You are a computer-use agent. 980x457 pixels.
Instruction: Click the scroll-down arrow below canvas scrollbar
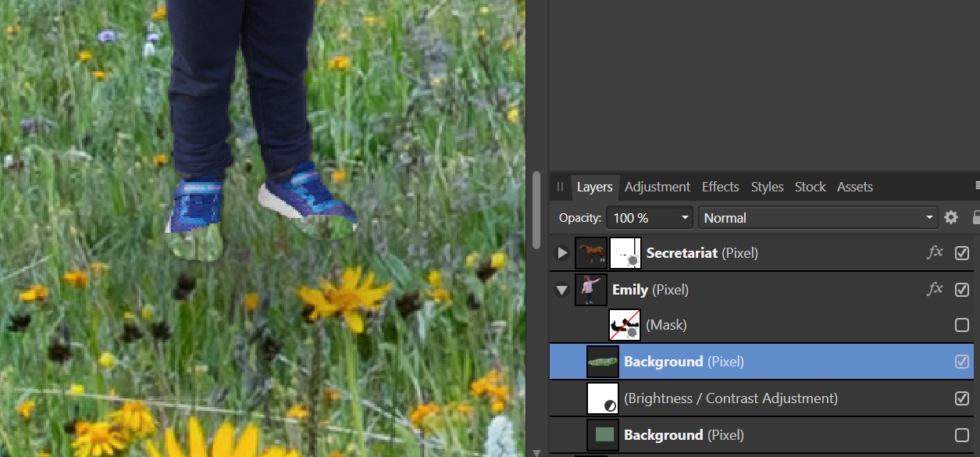coord(536,452)
